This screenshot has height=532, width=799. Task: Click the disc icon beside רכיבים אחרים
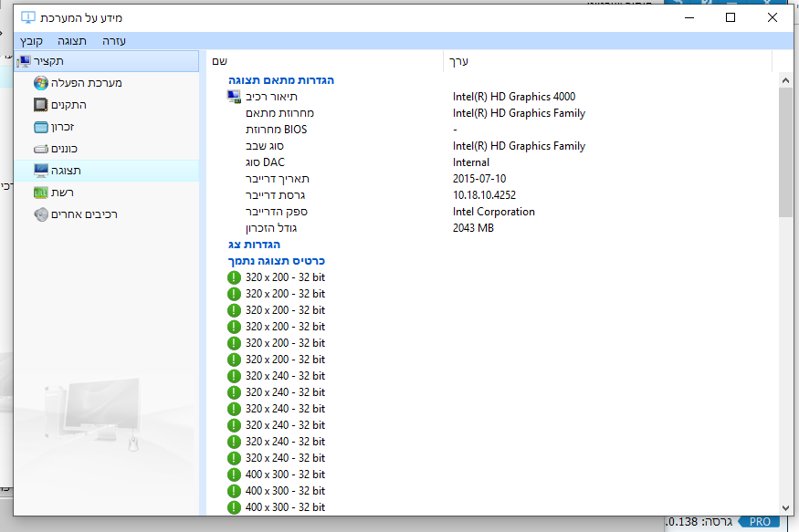pyautogui.click(x=41, y=214)
